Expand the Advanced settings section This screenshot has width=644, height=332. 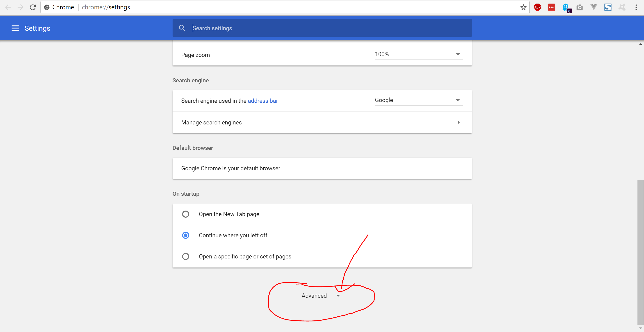321,296
